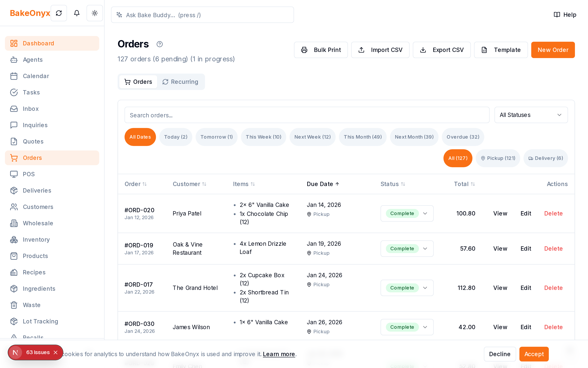Click the refresh sync icon button

pos(59,13)
